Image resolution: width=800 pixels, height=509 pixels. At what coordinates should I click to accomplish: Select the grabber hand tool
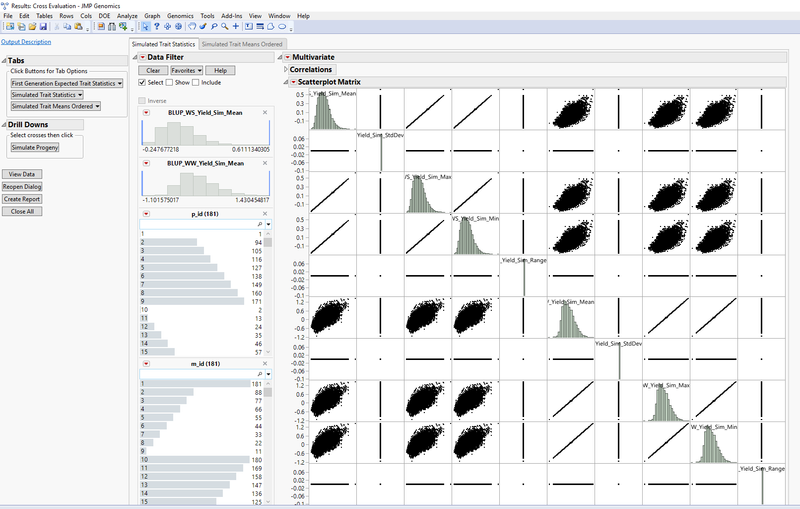(192, 27)
